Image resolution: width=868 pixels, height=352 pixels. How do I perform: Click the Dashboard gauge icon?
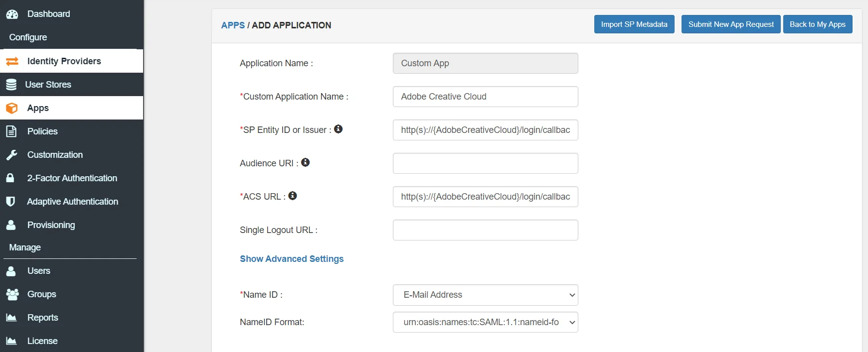pyautogui.click(x=12, y=14)
